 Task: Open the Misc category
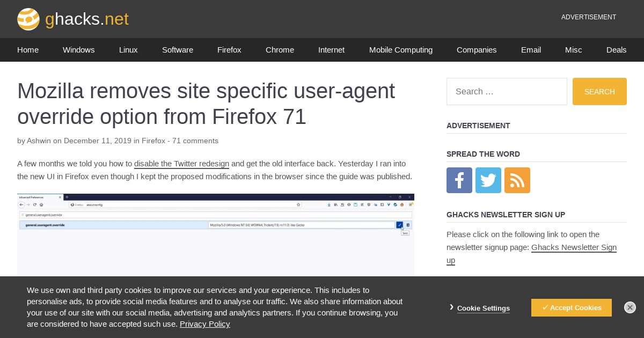point(573,50)
